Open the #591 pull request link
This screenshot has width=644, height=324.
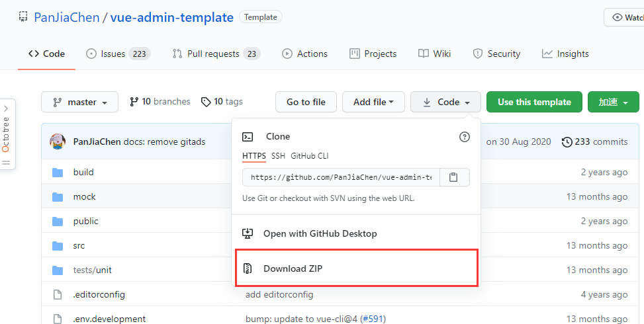373,319
